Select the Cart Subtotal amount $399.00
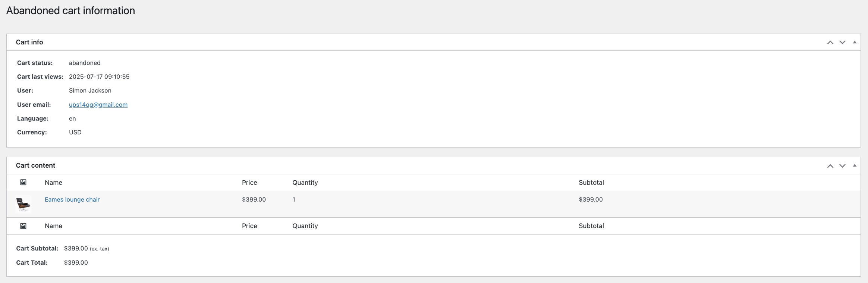868x283 pixels. (76, 248)
